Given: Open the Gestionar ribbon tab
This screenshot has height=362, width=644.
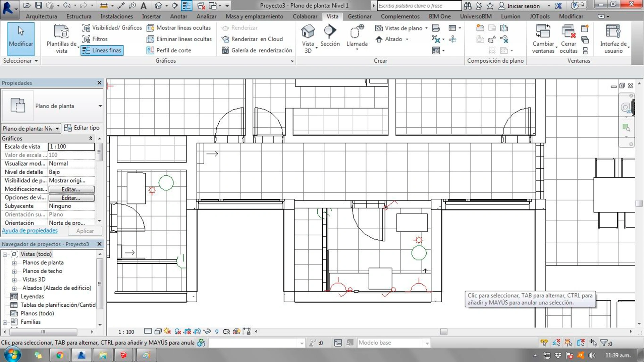Looking at the screenshot, I should (x=359, y=16).
